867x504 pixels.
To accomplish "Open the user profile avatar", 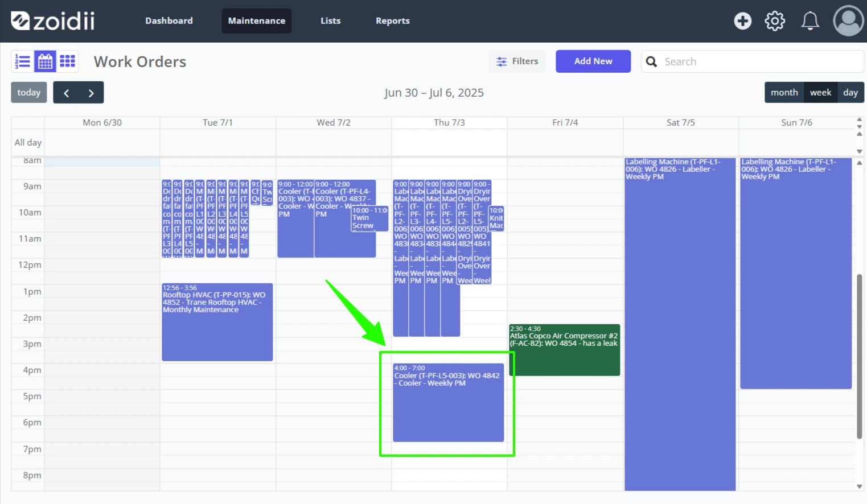I will 848,21.
